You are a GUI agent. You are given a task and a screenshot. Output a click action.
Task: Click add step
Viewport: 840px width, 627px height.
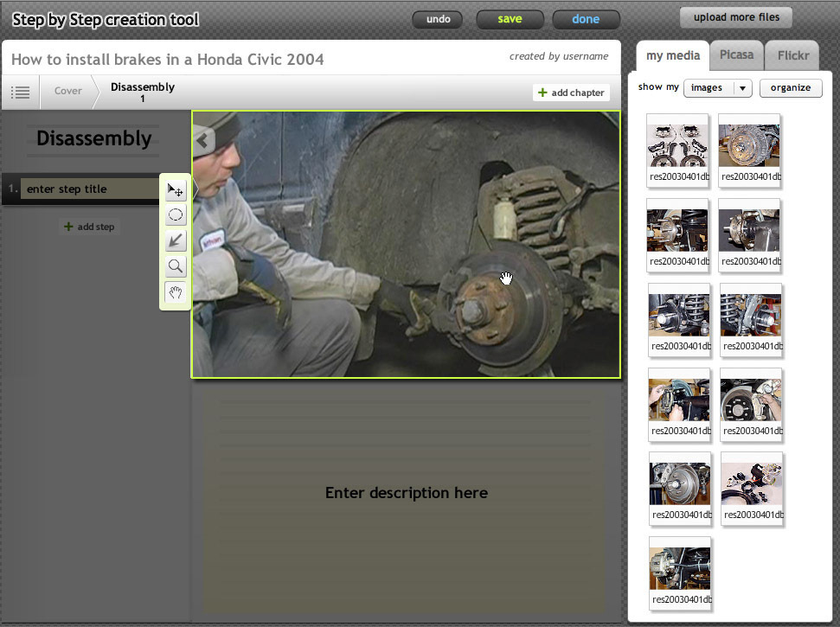coord(89,227)
